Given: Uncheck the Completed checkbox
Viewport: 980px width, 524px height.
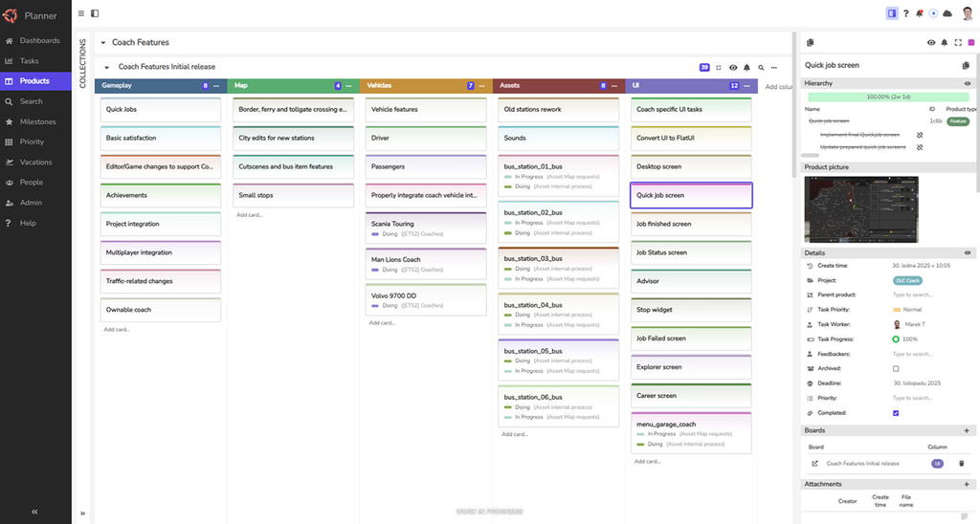Looking at the screenshot, I should coord(896,413).
